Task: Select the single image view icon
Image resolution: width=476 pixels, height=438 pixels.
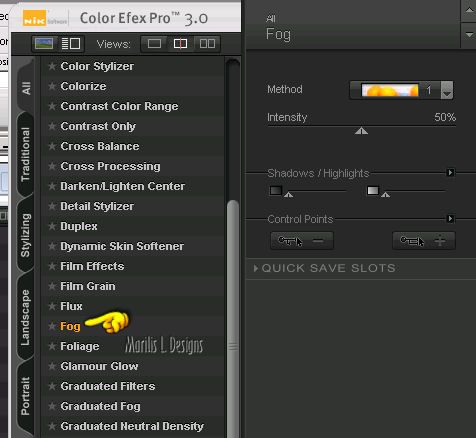Action: click(154, 44)
